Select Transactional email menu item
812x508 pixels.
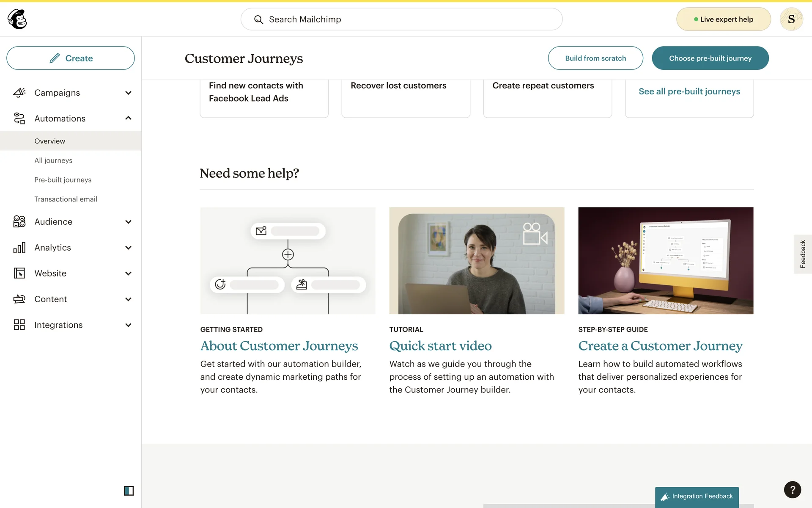pos(66,199)
